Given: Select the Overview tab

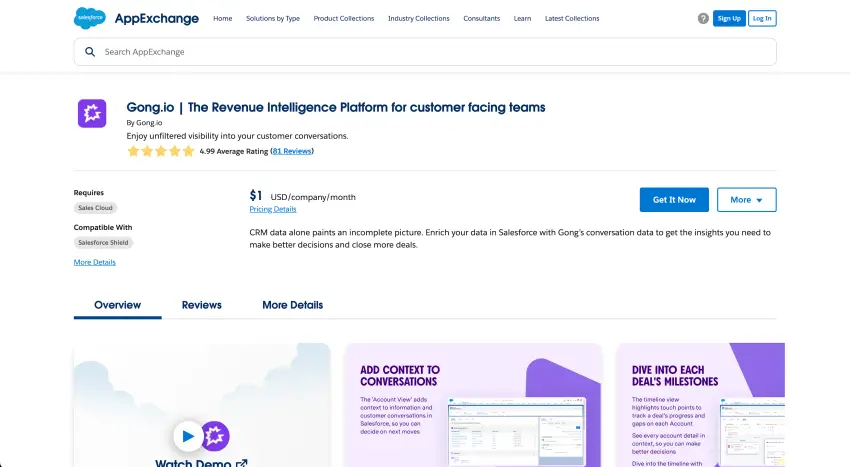Looking at the screenshot, I should tap(118, 305).
